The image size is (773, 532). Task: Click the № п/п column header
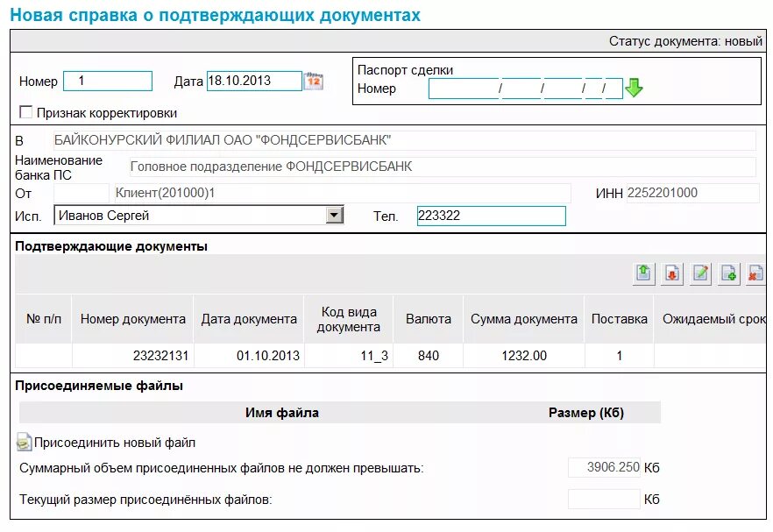point(44,319)
